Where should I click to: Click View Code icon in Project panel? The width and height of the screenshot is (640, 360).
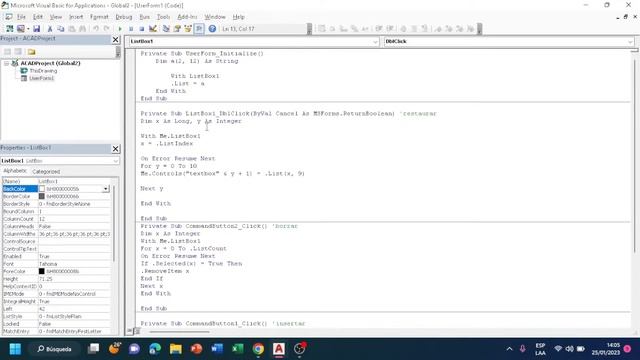coord(7,52)
